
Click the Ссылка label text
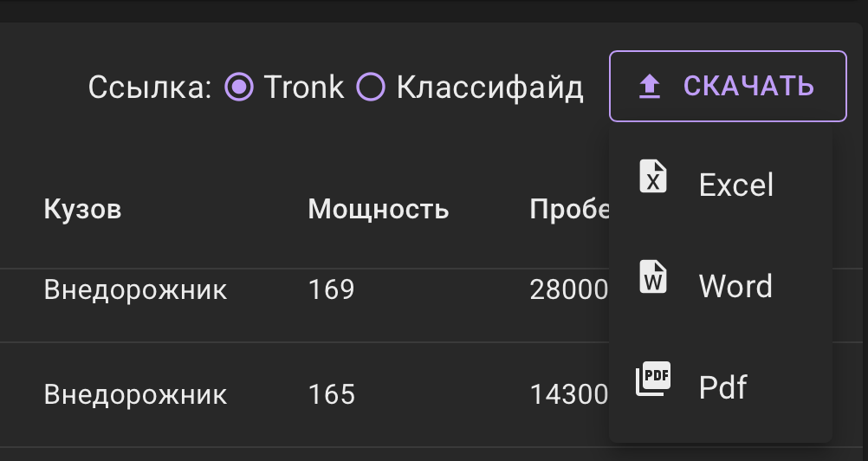coord(150,87)
